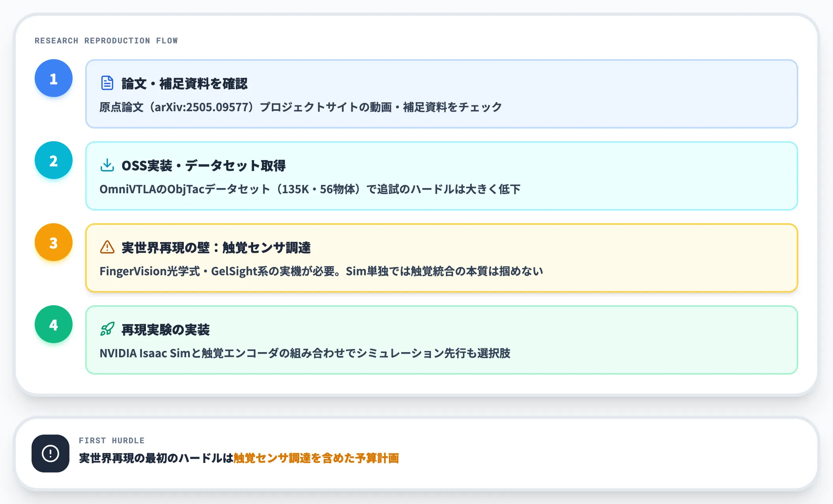
Task: Click the orange text 触覚センサ調達を含めた予算計画
Action: [x=316, y=458]
